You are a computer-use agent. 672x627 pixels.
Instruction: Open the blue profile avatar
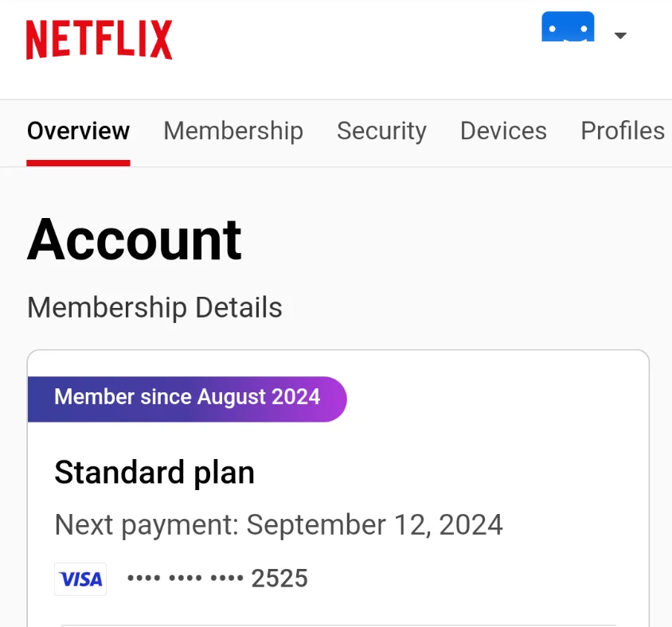(568, 26)
